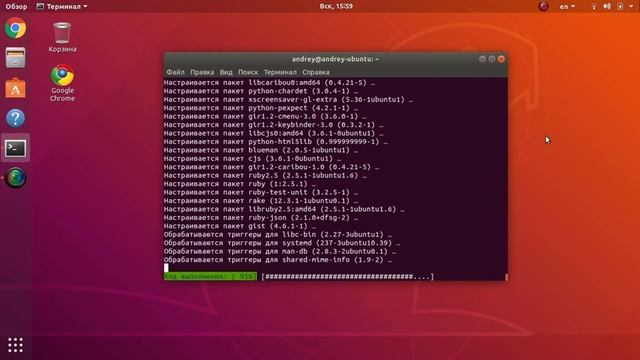Open the Вид menu
The width and height of the screenshot is (640, 360).
coord(226,72)
